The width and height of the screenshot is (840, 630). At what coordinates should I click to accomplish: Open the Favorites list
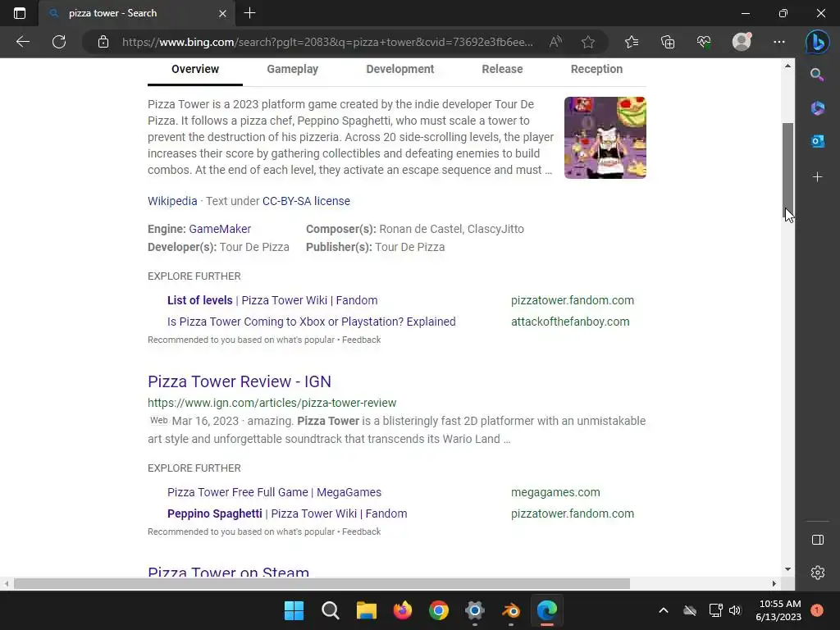tap(632, 42)
